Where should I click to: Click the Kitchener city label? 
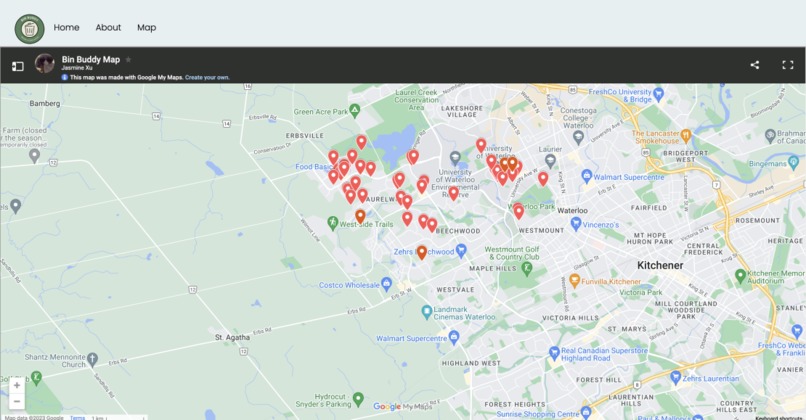(x=660, y=265)
